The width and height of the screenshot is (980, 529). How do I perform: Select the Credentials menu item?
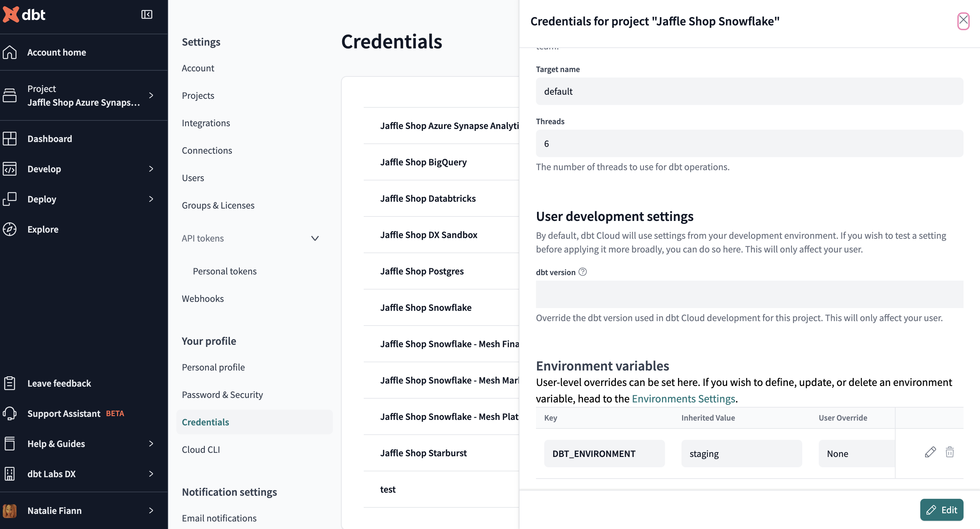[205, 422]
